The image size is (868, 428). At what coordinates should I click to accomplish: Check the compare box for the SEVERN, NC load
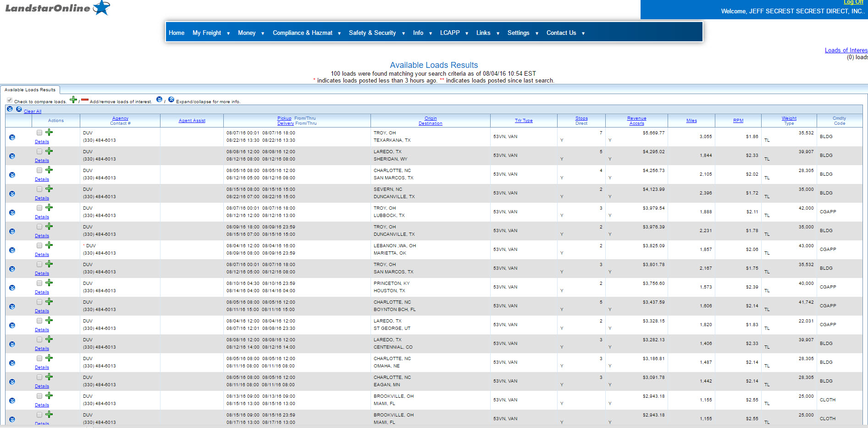pyautogui.click(x=39, y=189)
